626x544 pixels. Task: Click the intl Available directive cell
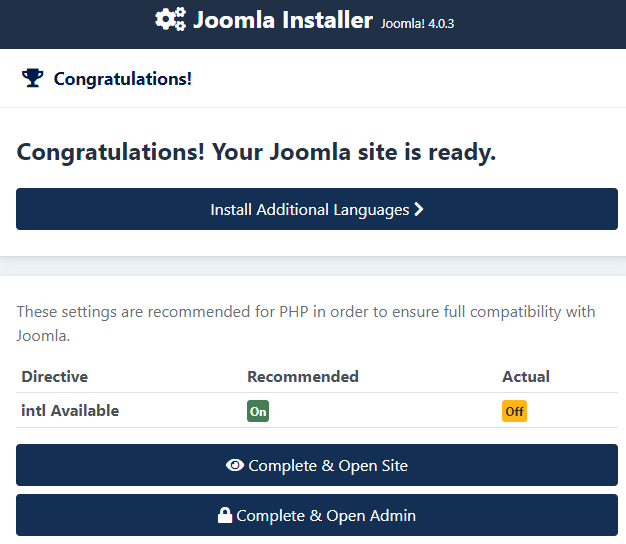click(70, 411)
